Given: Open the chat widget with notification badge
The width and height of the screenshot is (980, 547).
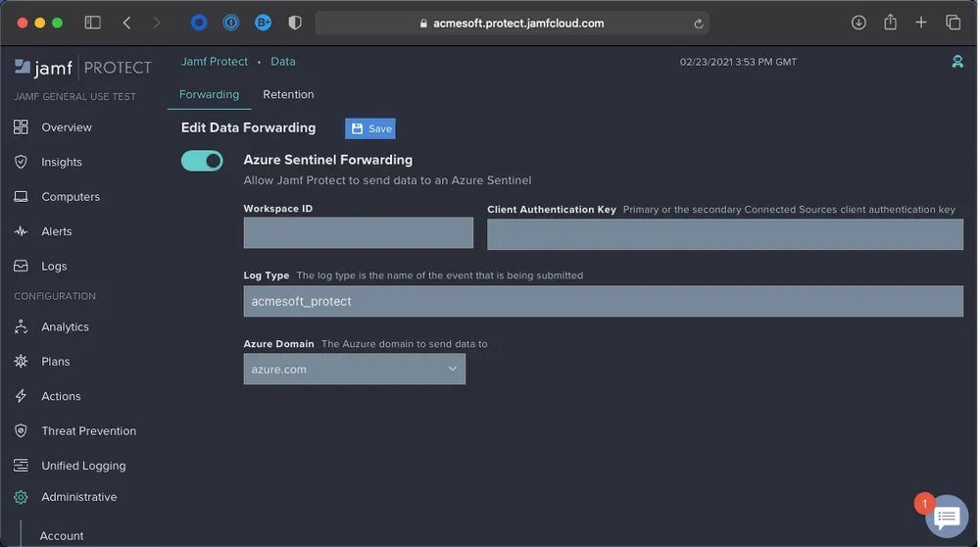Looking at the screenshot, I should coord(947,517).
